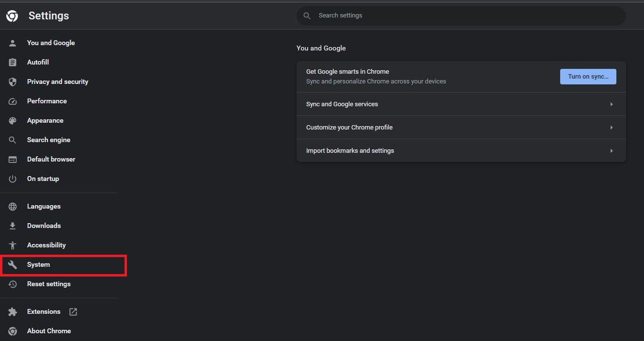644x341 pixels.
Task: Expand arrow for Sync and Google services
Action: [612, 104]
